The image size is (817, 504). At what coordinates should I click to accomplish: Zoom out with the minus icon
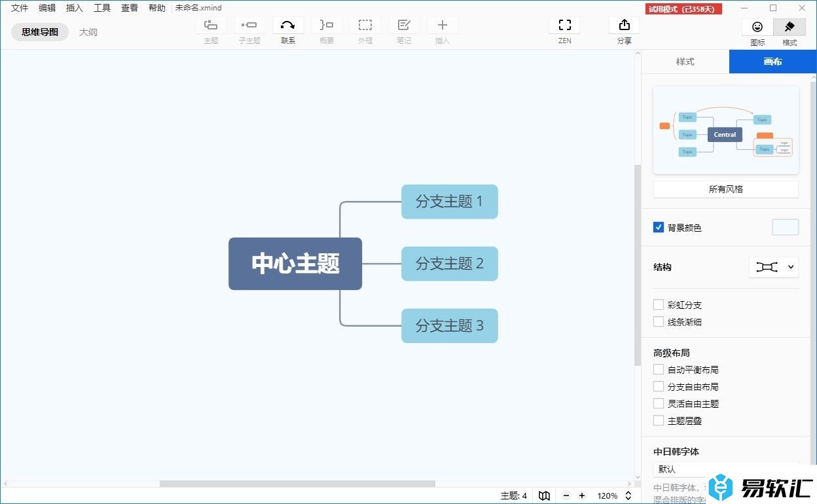(x=566, y=495)
